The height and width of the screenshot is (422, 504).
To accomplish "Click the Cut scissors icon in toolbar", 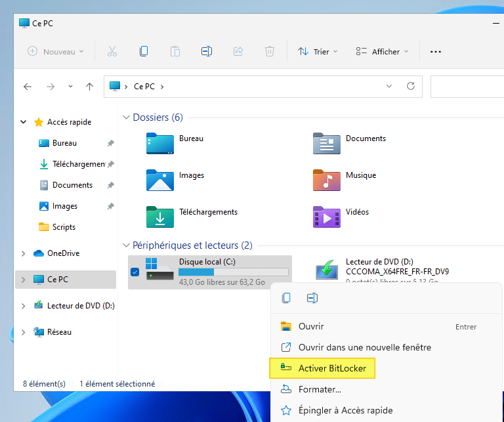I will pos(112,51).
